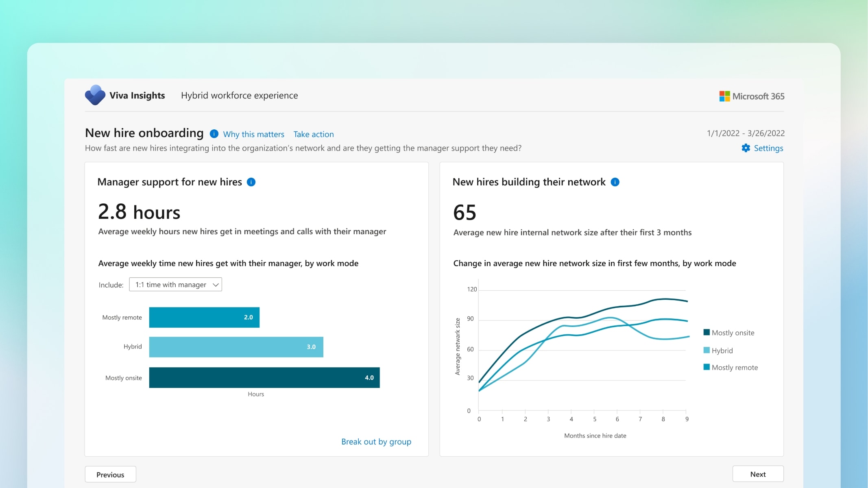Viewport: 868px width, 488px height.
Task: Open the 1:1 time with manager combo box
Action: click(x=175, y=284)
